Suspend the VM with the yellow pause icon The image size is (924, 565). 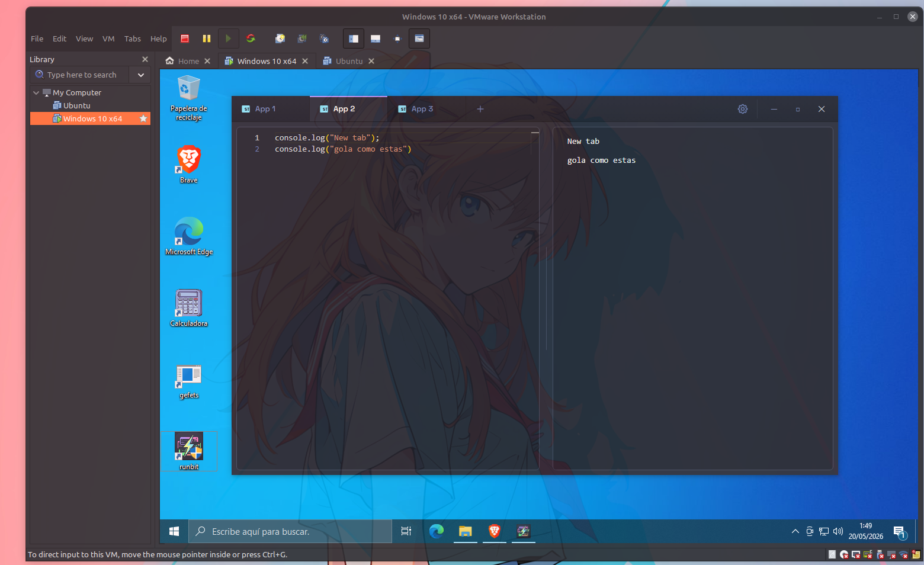point(207,38)
